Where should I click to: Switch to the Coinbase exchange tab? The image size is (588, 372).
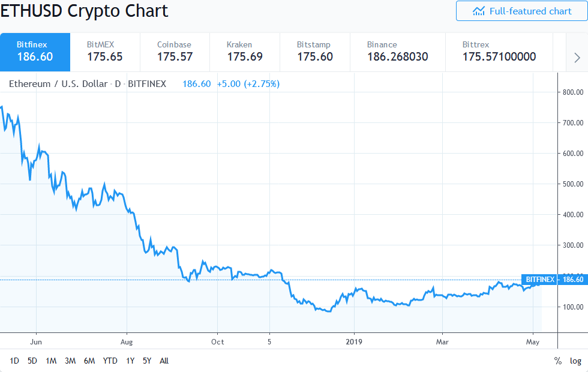click(174, 52)
